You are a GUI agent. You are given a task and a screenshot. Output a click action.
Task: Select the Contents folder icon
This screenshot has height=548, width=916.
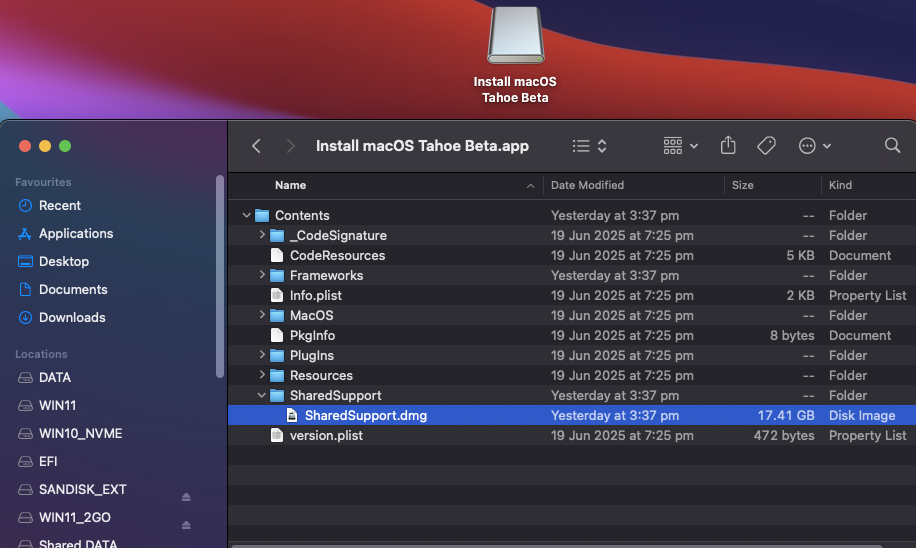262,216
